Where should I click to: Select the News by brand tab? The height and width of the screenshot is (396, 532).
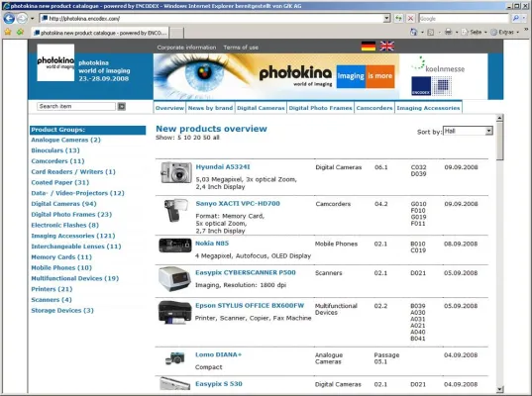pyautogui.click(x=210, y=108)
